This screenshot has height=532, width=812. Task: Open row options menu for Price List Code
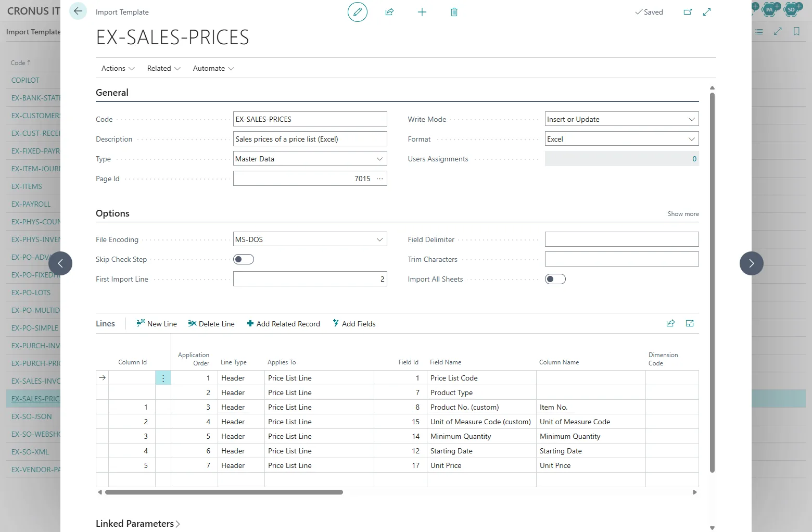coord(163,378)
